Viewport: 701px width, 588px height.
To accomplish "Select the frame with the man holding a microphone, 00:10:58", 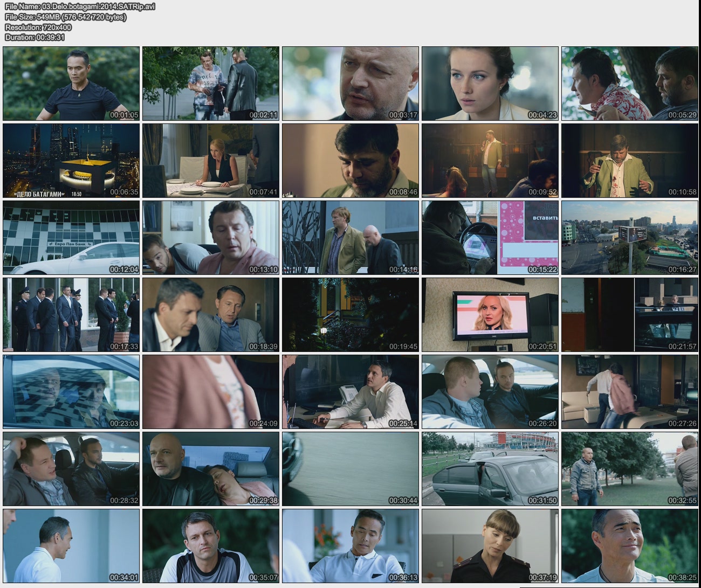I will 629,161.
